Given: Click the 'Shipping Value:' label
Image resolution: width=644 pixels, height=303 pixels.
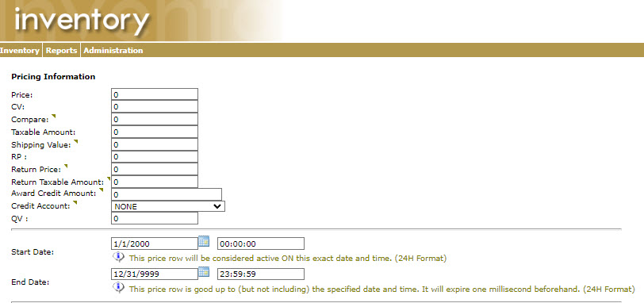Looking at the screenshot, I should pyautogui.click(x=41, y=144).
